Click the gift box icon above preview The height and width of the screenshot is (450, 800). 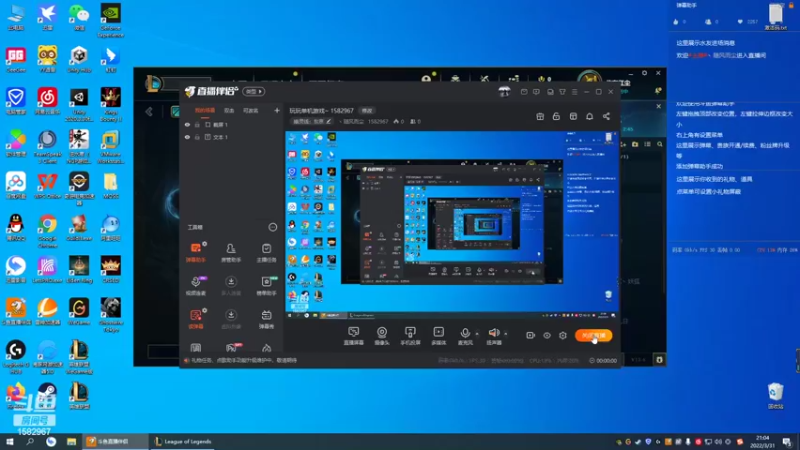[x=540, y=116]
